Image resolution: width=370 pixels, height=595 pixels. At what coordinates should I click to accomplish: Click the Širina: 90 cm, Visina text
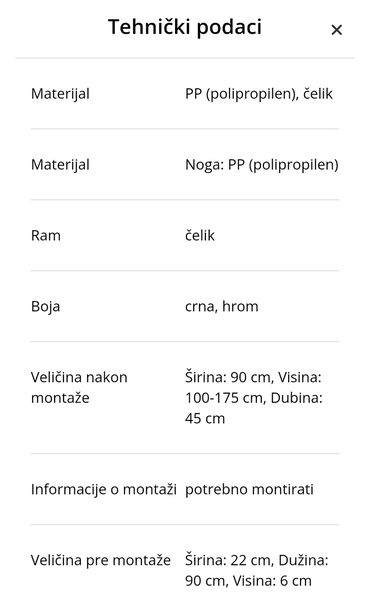253,377
